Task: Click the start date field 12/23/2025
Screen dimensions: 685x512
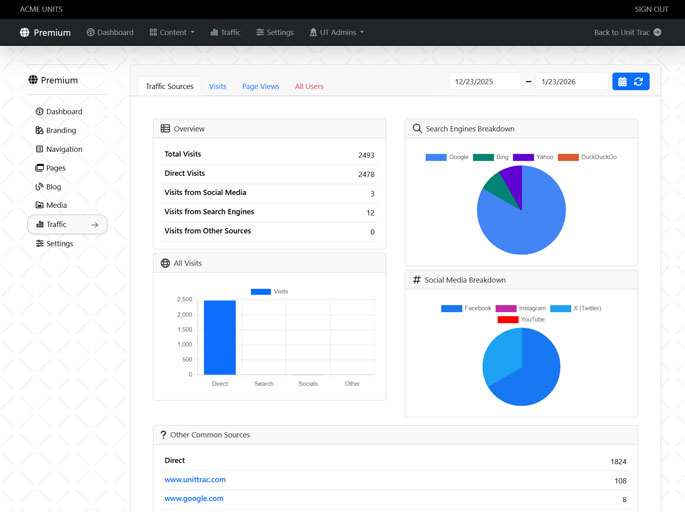Action: [485, 81]
